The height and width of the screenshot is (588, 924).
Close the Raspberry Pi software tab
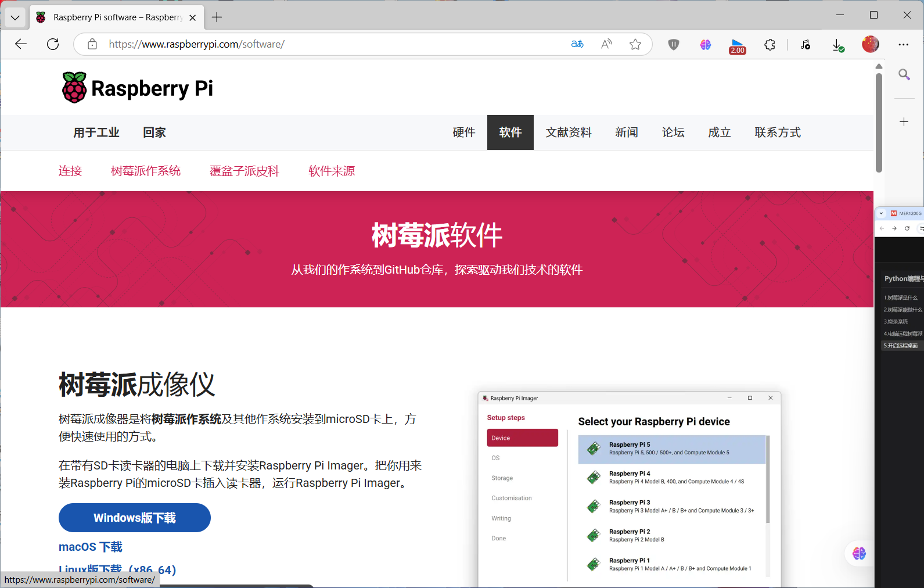click(193, 17)
